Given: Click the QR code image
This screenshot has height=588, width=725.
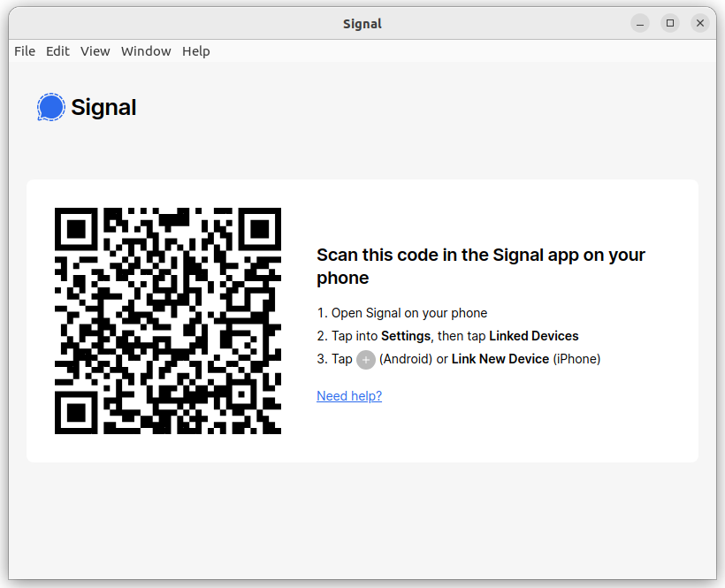Looking at the screenshot, I should 168,321.
